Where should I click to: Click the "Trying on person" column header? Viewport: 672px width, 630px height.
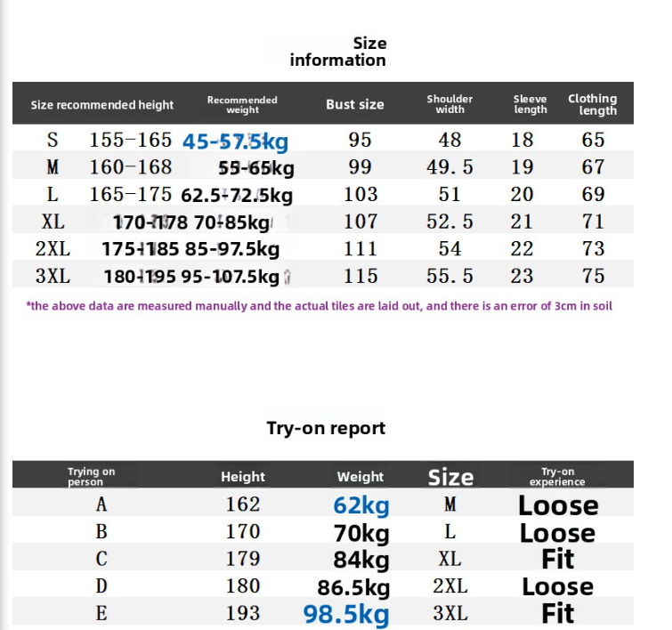tap(91, 477)
